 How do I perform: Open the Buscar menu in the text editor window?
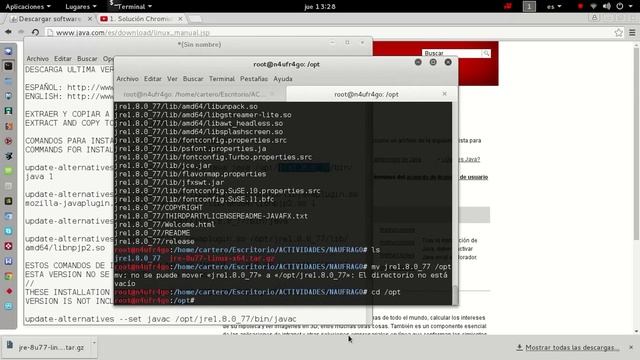pos(87,59)
